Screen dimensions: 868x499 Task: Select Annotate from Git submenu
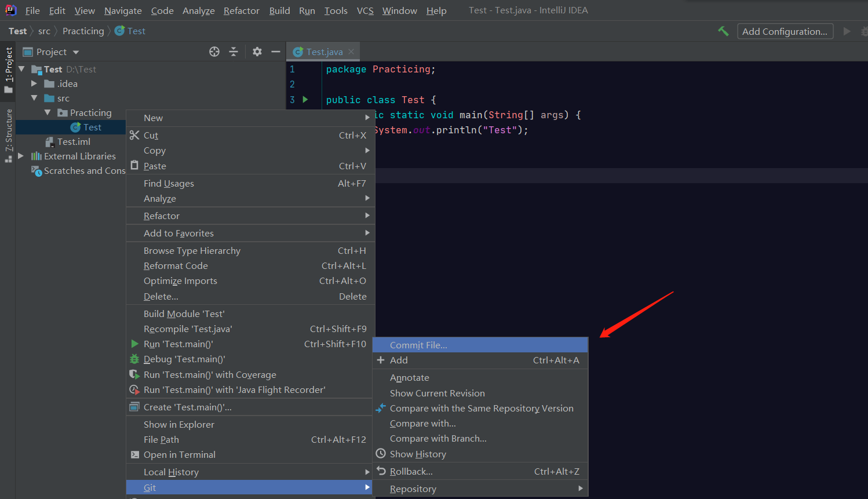[480, 377]
